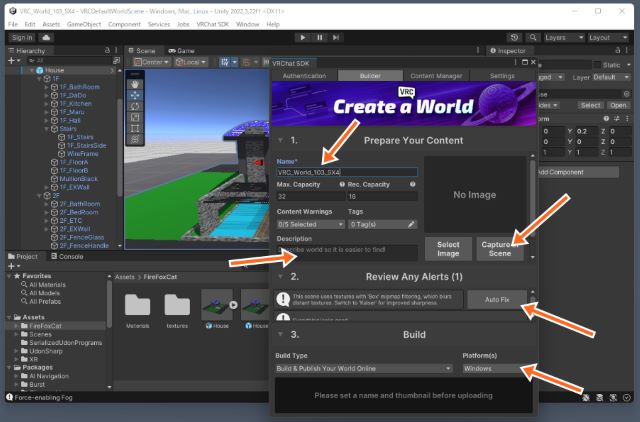640x422 pixels.
Task: Click the Project panel add (+) button
Action: (x=13, y=266)
